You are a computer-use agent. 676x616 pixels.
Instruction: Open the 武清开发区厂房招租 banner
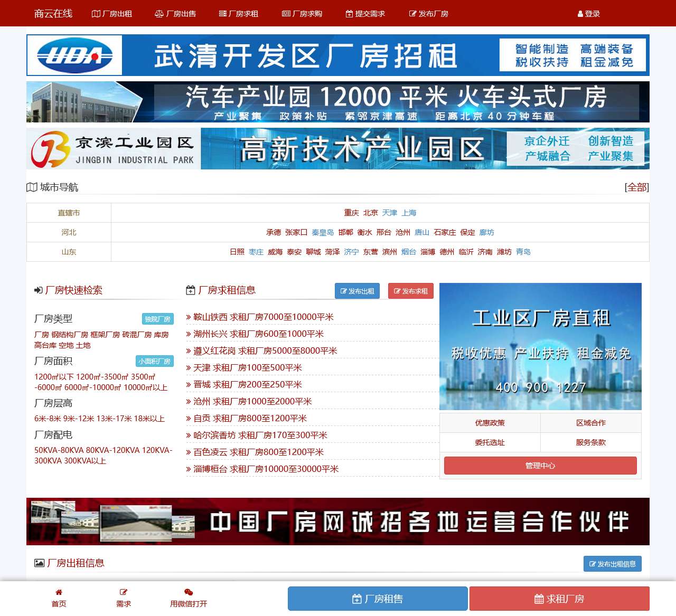(x=338, y=55)
